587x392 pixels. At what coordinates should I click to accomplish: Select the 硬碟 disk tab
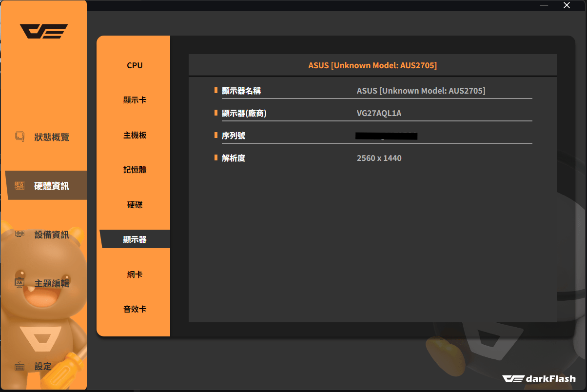(x=135, y=205)
